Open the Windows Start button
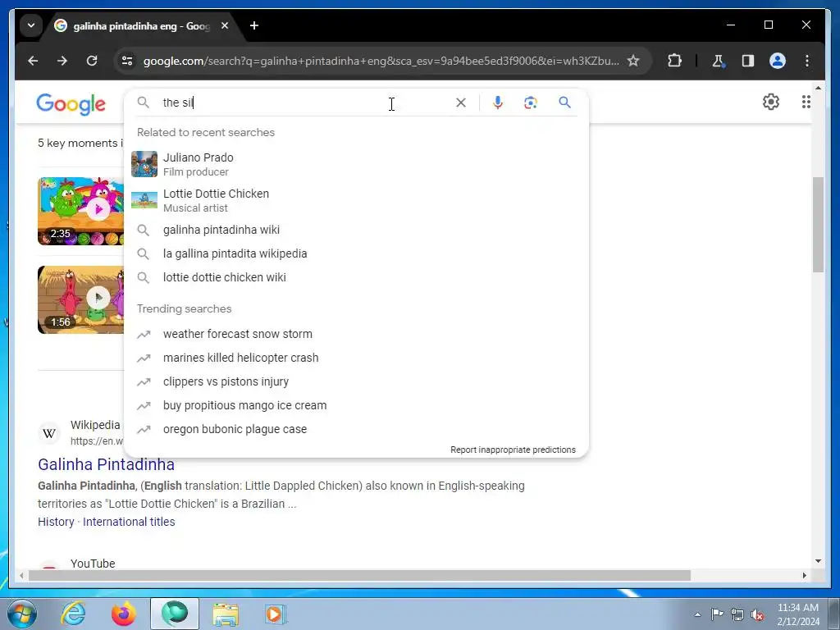 [21, 614]
